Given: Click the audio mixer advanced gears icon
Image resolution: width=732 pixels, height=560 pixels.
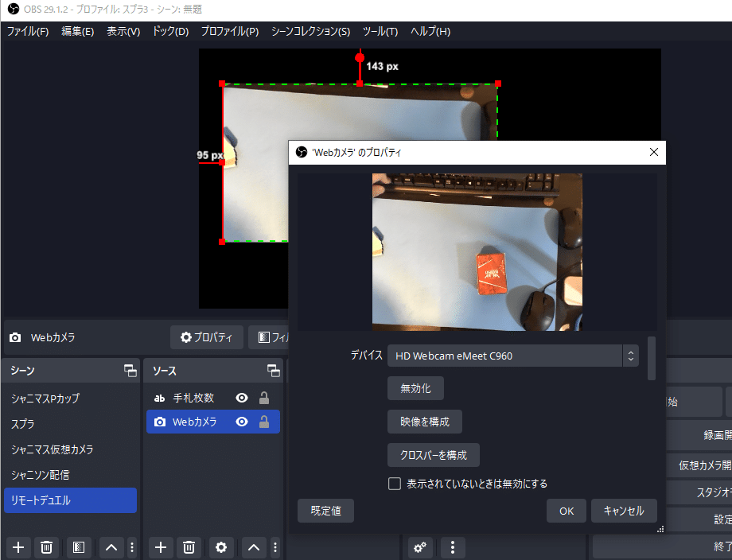Looking at the screenshot, I should (420, 547).
